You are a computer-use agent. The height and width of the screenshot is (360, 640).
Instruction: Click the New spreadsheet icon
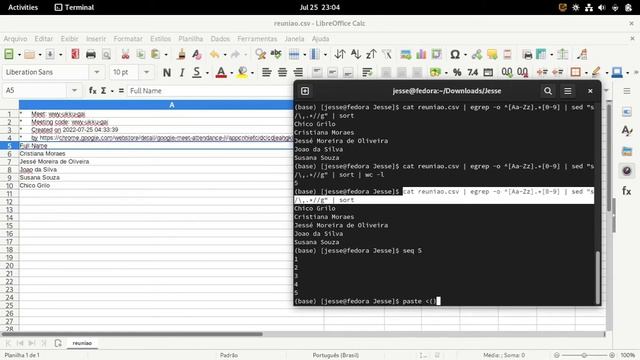tap(9, 54)
